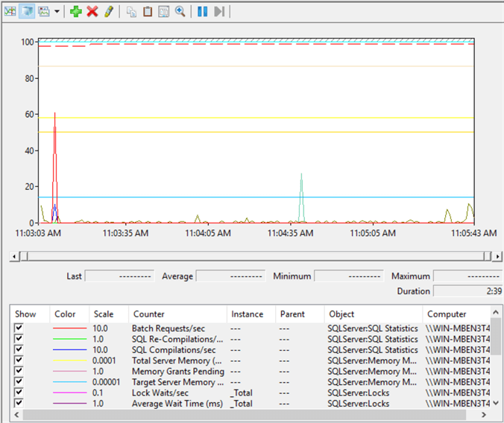Image resolution: width=504 pixels, height=423 pixels.
Task: Click the 11:04:35 AM time axis label
Action: [290, 233]
